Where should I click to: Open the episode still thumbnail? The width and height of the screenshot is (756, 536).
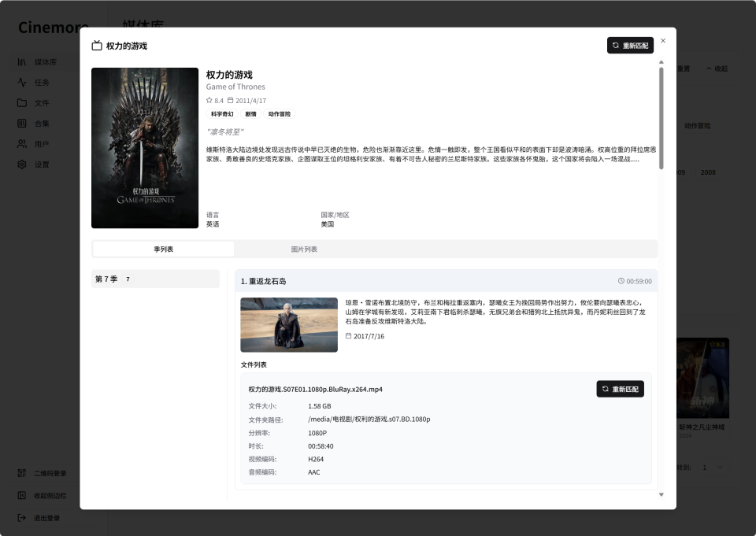tap(289, 325)
